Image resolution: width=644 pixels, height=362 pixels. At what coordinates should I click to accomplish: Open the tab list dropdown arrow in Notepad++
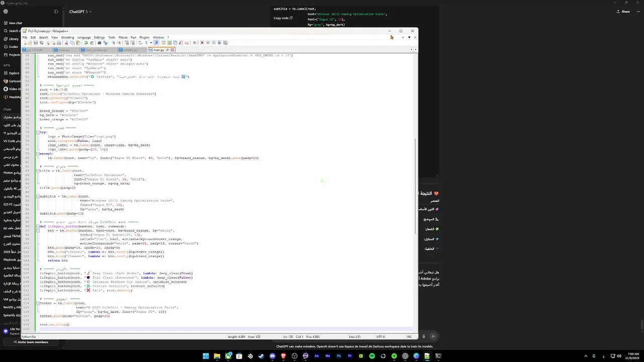(409, 37)
